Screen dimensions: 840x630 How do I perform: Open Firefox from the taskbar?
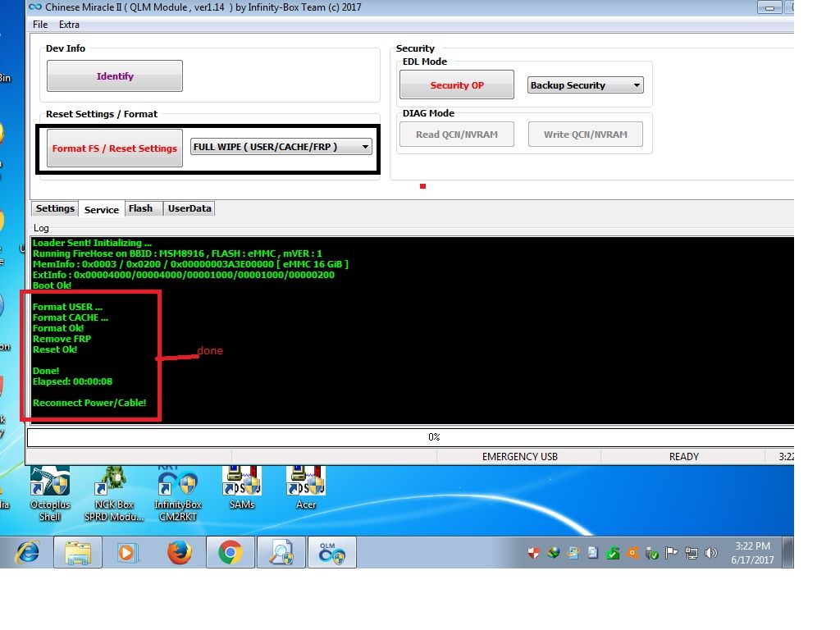[x=179, y=553]
